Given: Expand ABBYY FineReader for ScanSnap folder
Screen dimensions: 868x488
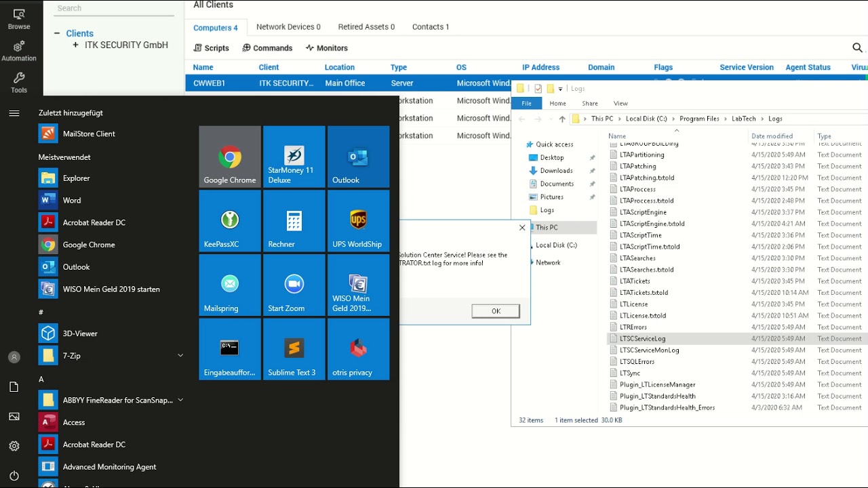Looking at the screenshot, I should 180,400.
